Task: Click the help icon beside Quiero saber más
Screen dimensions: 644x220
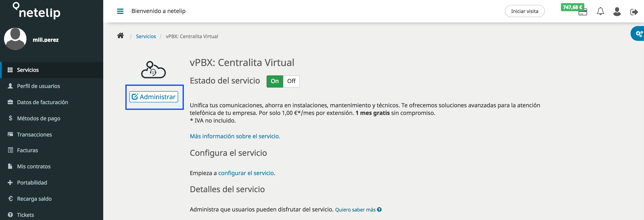Action: click(379, 209)
